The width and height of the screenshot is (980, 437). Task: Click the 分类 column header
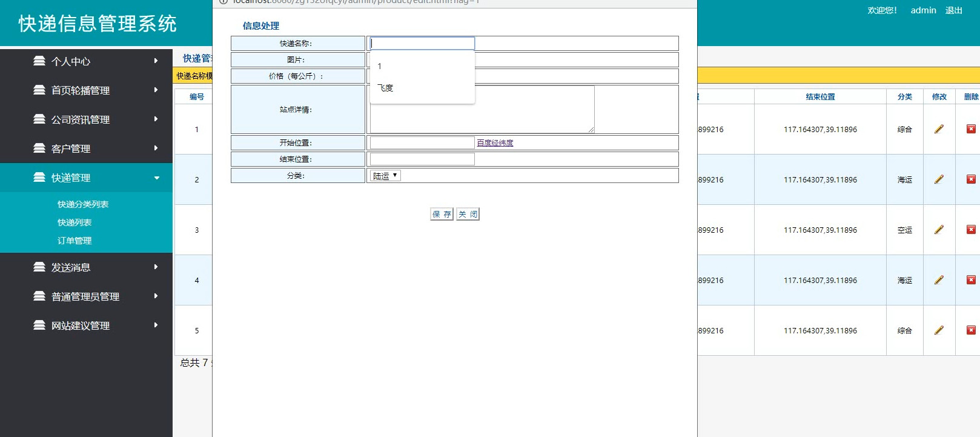pyautogui.click(x=905, y=97)
